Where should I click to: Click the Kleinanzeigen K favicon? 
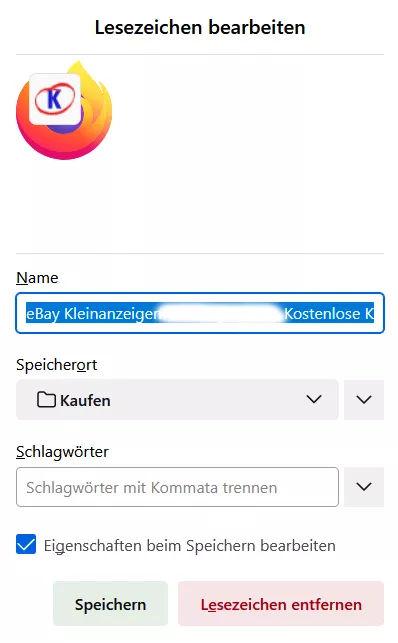click(x=55, y=99)
